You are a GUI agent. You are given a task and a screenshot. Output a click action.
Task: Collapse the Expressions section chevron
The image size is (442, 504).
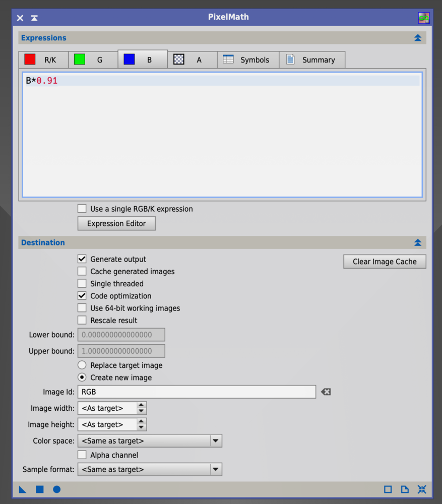coord(417,38)
